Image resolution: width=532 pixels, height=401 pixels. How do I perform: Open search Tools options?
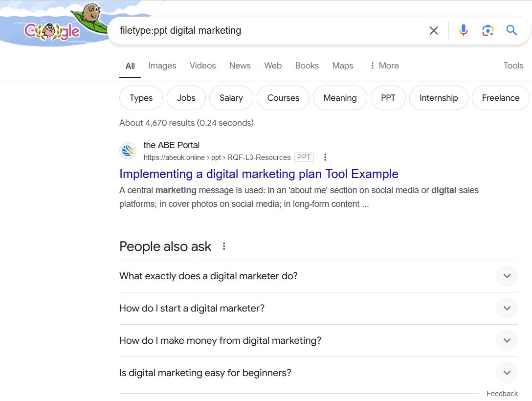(513, 66)
